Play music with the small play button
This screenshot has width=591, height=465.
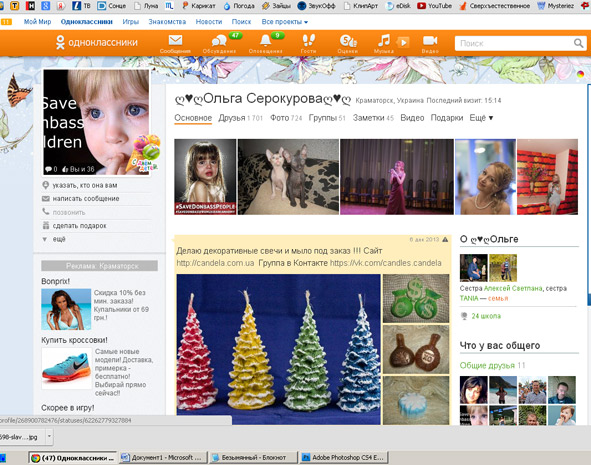click(404, 42)
